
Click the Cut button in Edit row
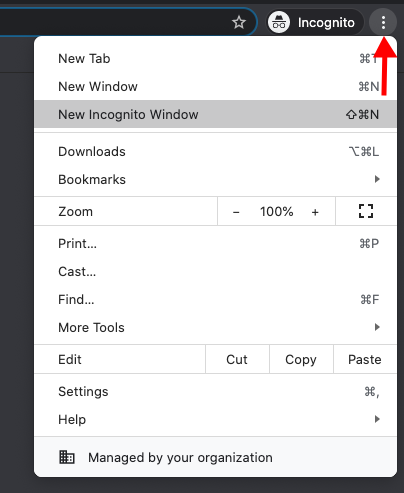coord(237,359)
